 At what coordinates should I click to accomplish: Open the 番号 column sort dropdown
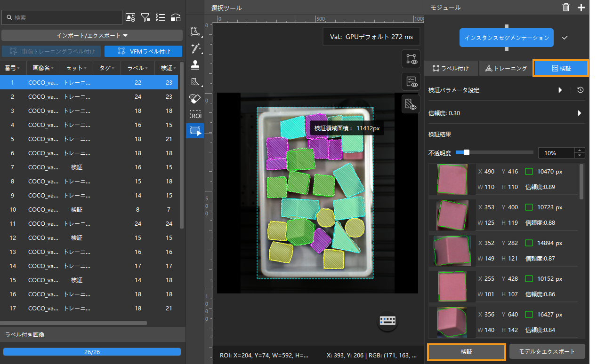(18, 69)
